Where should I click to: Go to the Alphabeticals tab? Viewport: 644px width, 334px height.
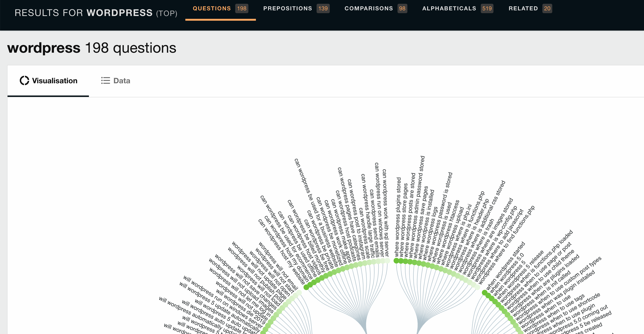457,8
